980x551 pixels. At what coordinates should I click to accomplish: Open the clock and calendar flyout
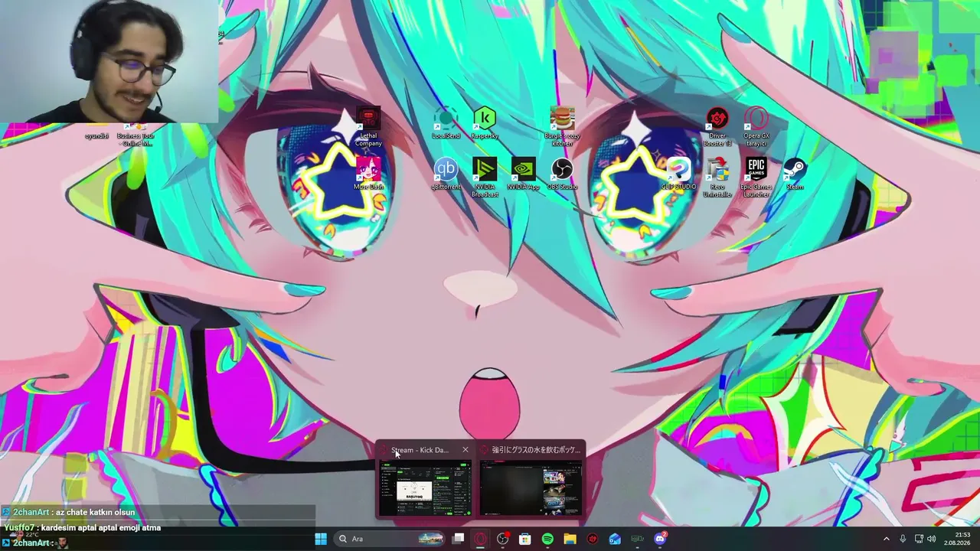coord(957,539)
